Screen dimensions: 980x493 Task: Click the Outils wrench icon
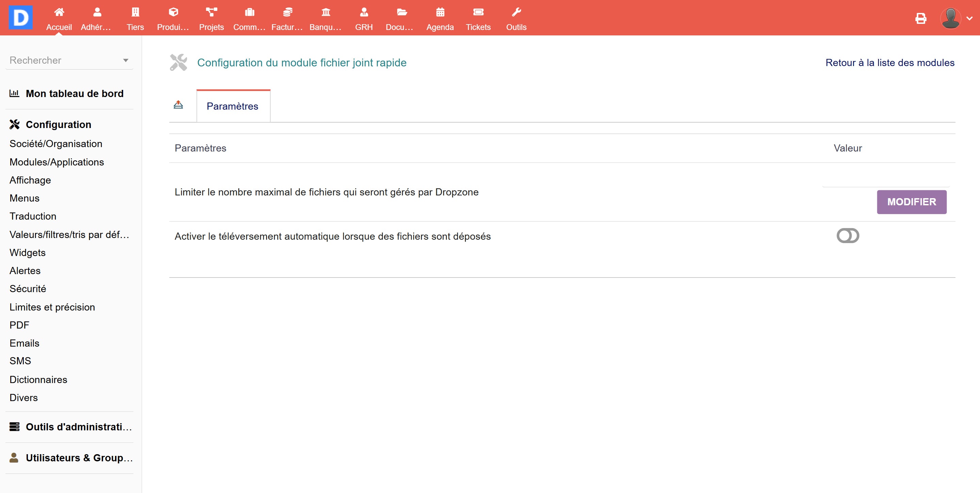tap(516, 12)
